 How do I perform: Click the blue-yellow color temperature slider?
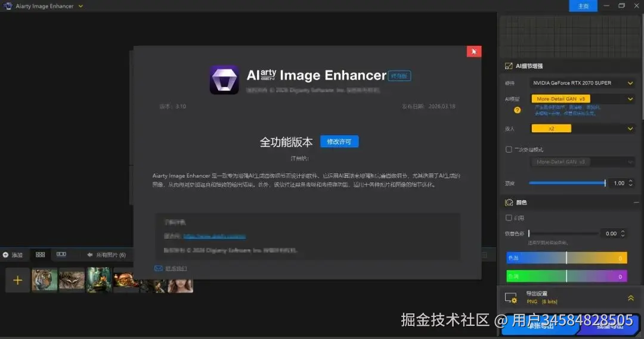(x=567, y=258)
